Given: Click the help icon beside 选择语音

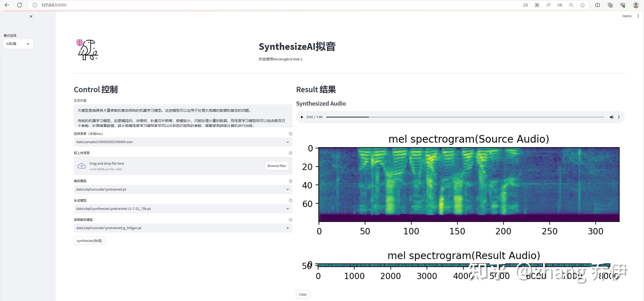Looking at the screenshot, I should [290, 134].
